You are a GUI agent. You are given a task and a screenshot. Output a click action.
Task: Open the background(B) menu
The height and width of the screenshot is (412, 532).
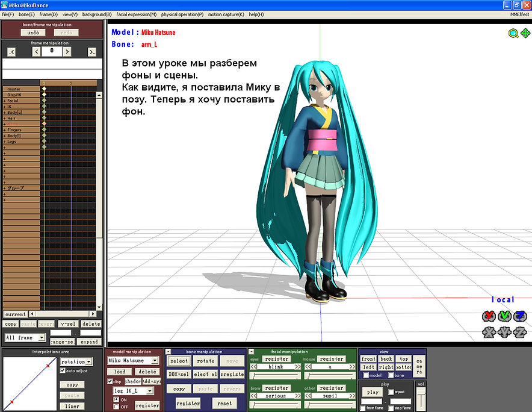97,14
